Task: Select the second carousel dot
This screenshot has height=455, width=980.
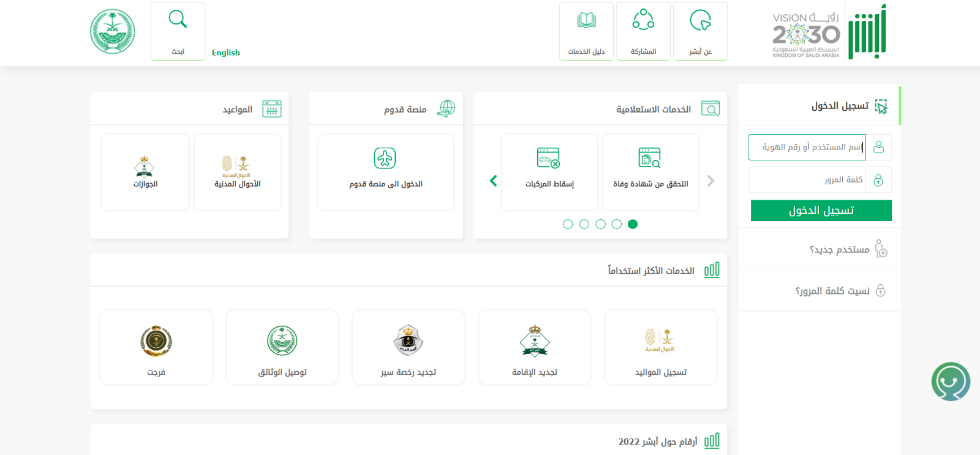Action: 617,224
